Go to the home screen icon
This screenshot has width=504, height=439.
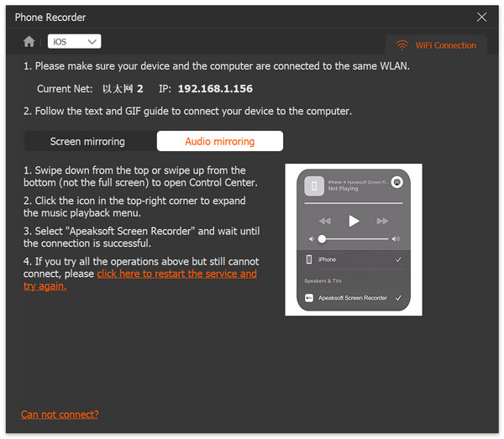pyautogui.click(x=29, y=41)
